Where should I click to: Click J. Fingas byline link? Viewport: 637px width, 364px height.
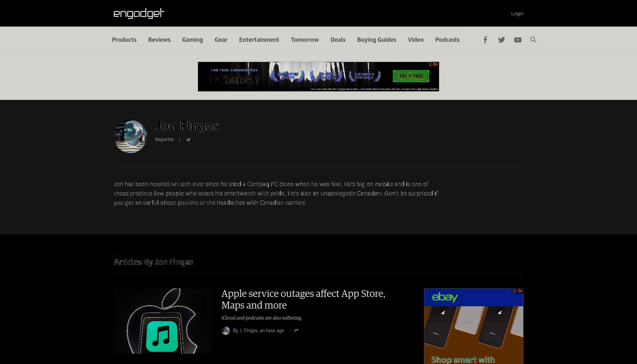click(248, 330)
